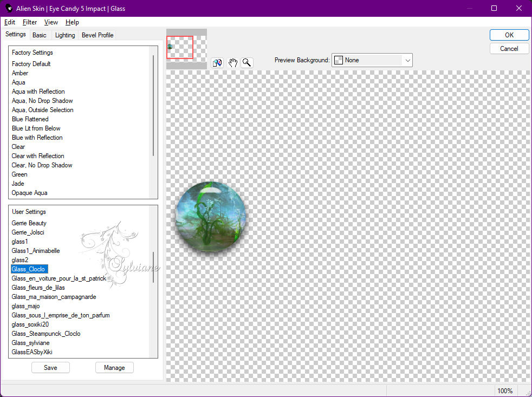Open the Edit menu
This screenshot has width=532, height=397.
coord(10,22)
